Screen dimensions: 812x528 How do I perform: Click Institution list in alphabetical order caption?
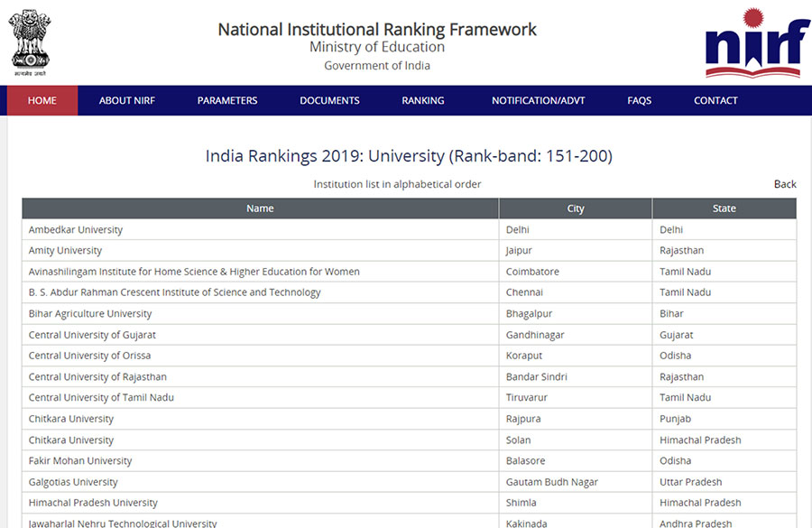[397, 184]
